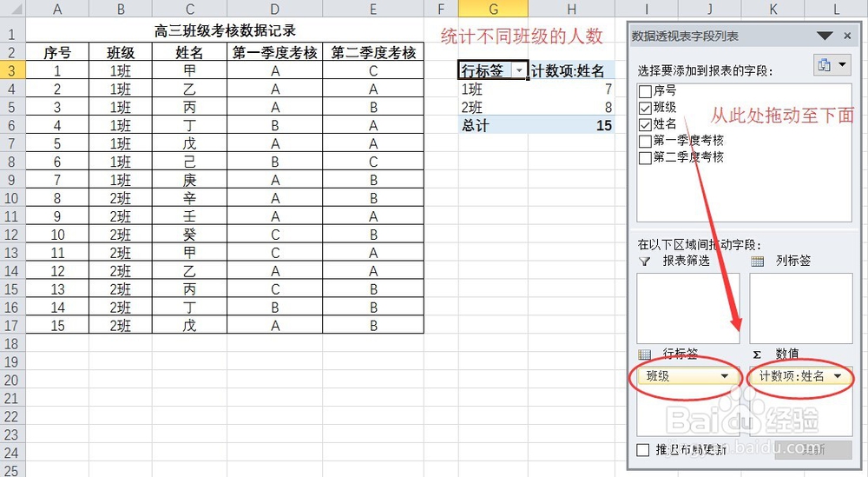Open the 行标签 filter dropdown in pivot table
The image size is (868, 477).
click(519, 71)
